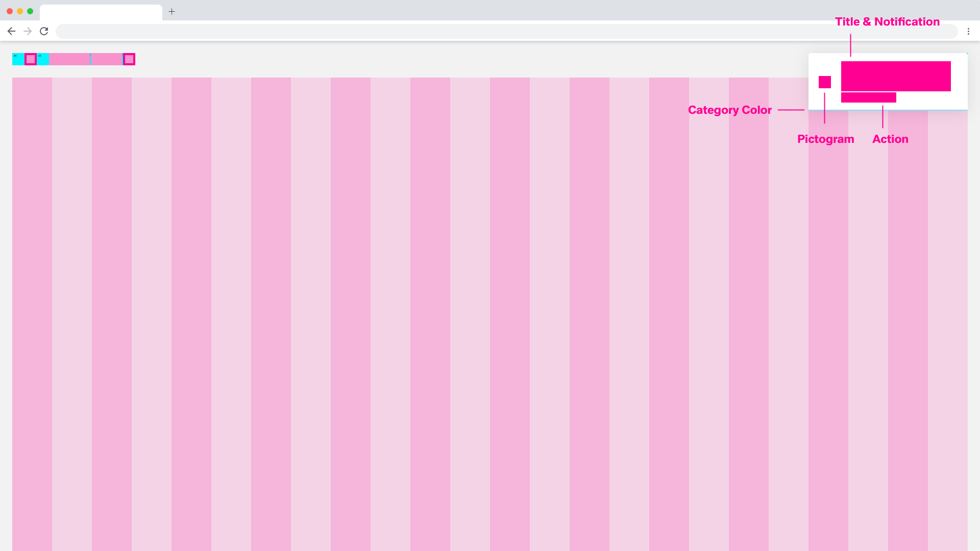Screen dimensions: 980x551
Task: Click the green maximize window button
Action: click(x=30, y=11)
